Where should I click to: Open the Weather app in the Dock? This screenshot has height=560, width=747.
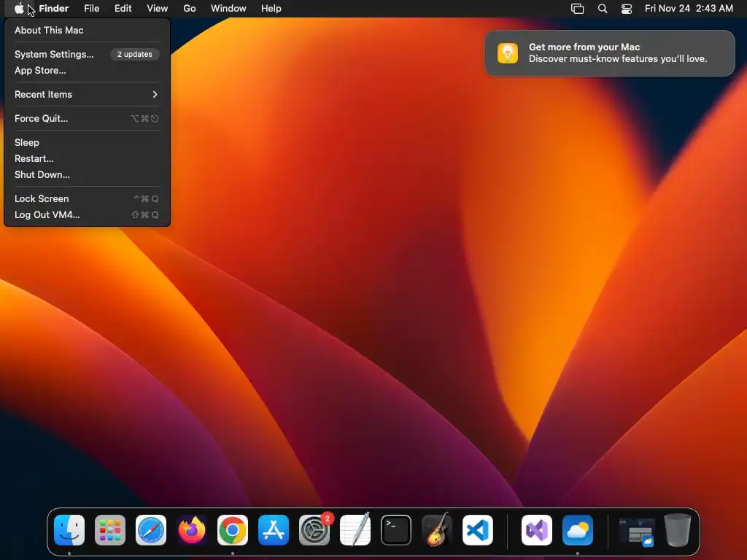(578, 530)
